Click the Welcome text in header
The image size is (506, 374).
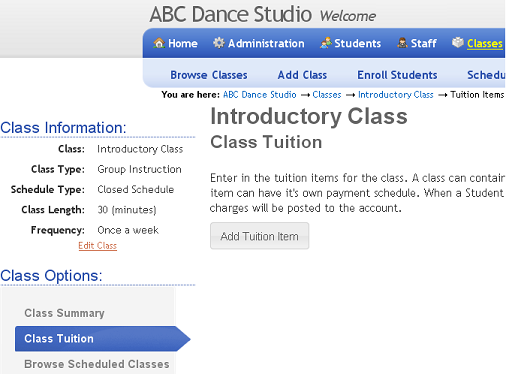pyautogui.click(x=347, y=16)
